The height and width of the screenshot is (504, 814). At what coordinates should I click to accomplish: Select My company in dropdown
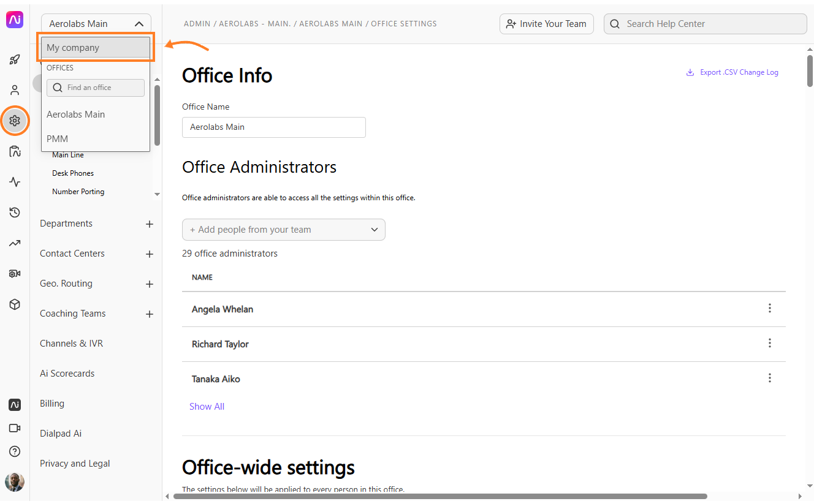pos(96,47)
